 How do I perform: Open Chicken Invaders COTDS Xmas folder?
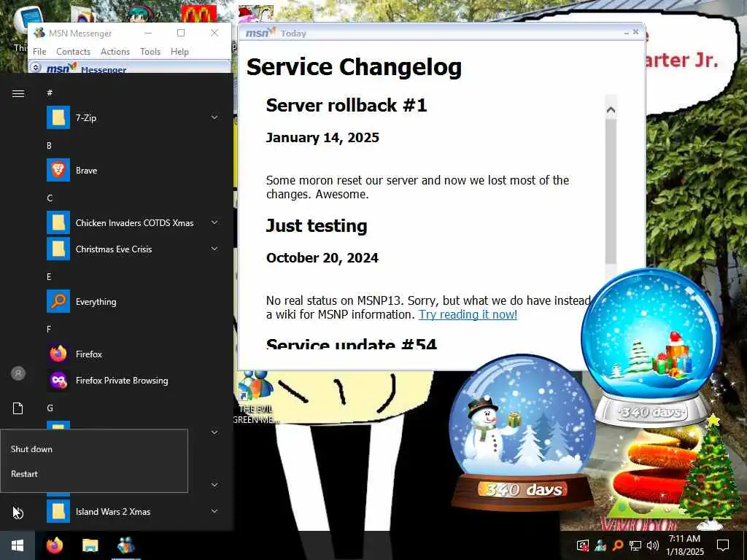tap(133, 223)
